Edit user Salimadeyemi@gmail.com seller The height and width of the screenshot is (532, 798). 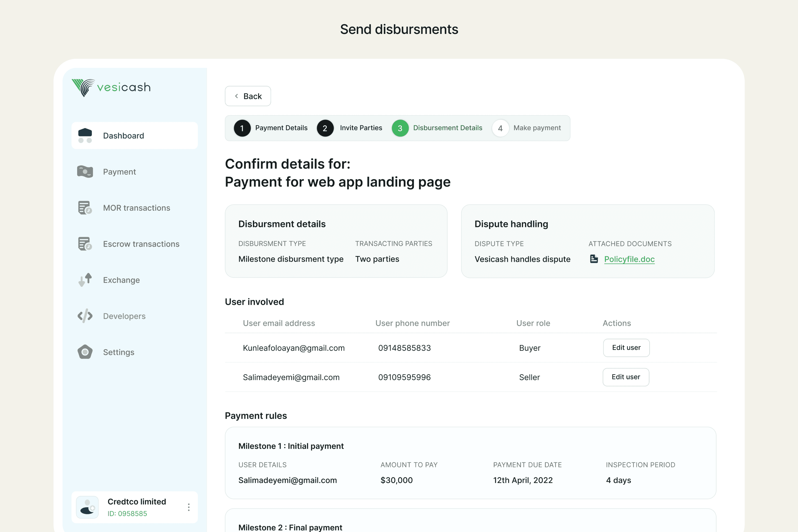[x=626, y=377]
